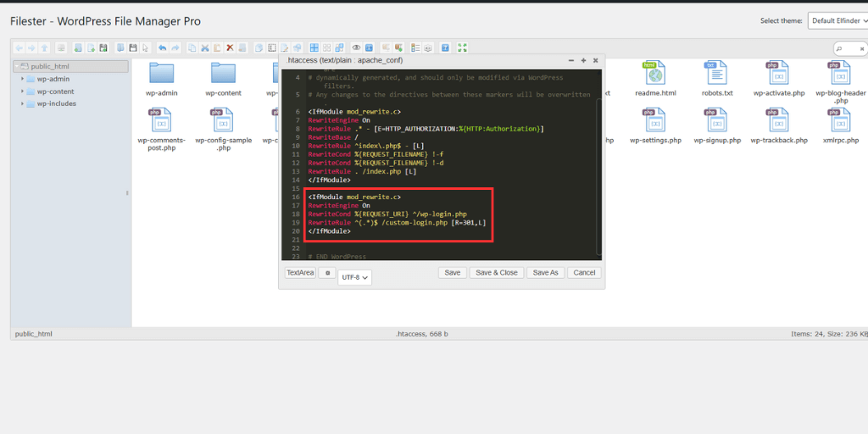Undo the last action in toolbar

(162, 47)
